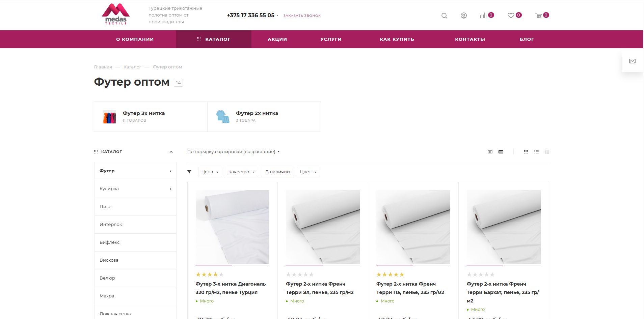The height and width of the screenshot is (319, 644).
Task: Open the user account icon
Action: 464,16
